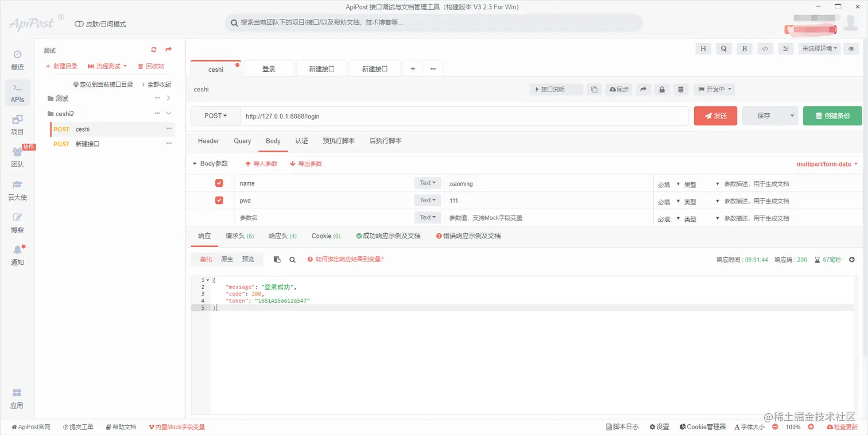Switch to the 登录 tab
The height and width of the screenshot is (435, 868).
coord(269,69)
